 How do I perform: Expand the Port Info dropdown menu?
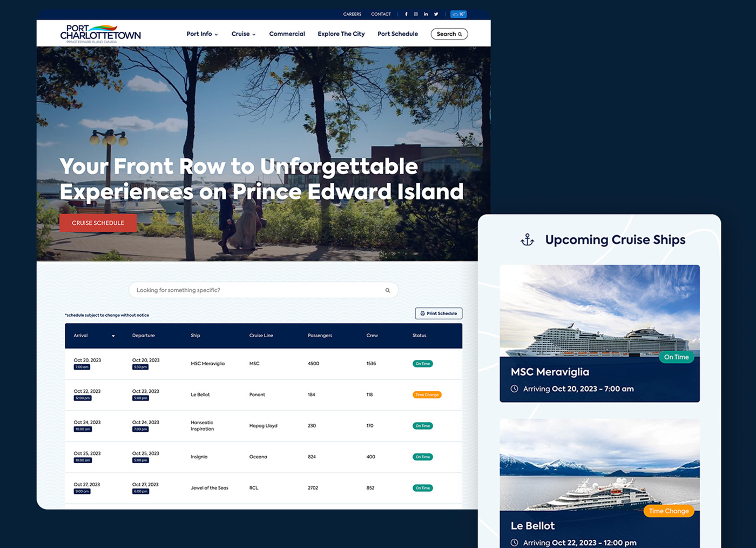pos(202,34)
